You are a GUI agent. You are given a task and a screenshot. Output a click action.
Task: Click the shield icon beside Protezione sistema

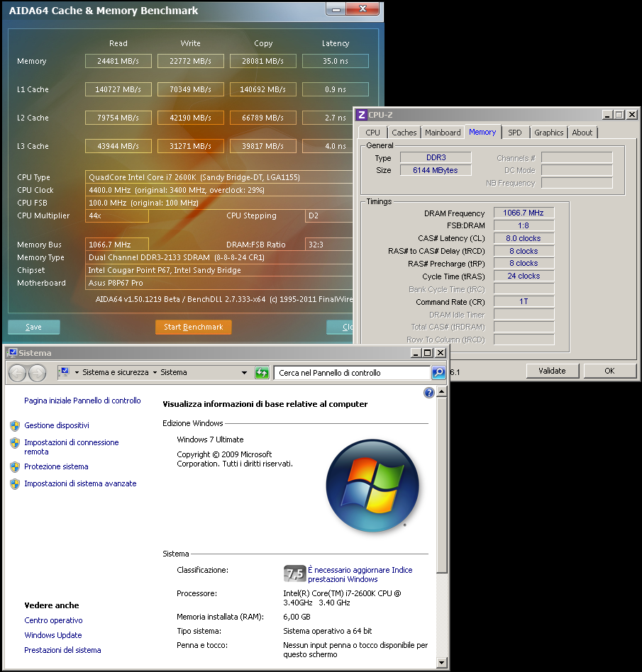point(15,466)
